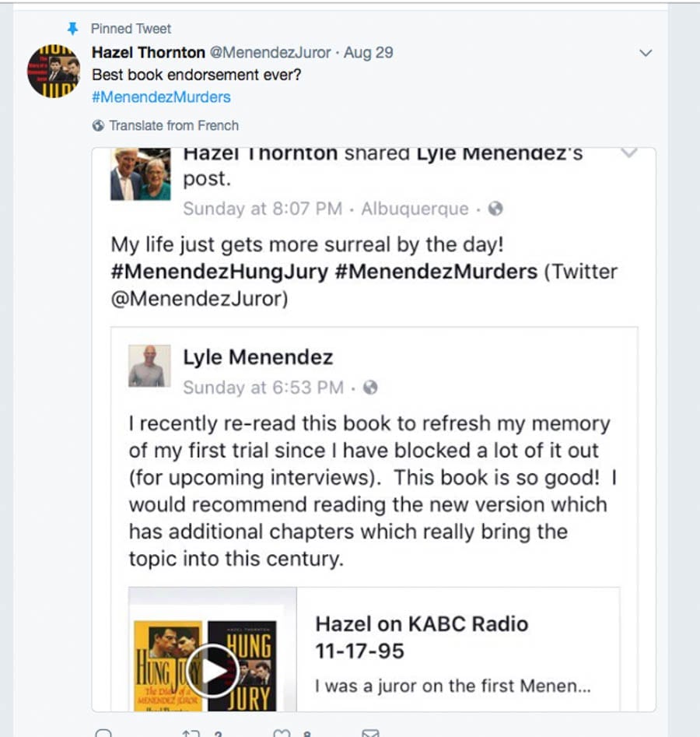Expand the chevron in the shared Facebook post
Viewport: 700px width, 737px height.
click(x=628, y=153)
